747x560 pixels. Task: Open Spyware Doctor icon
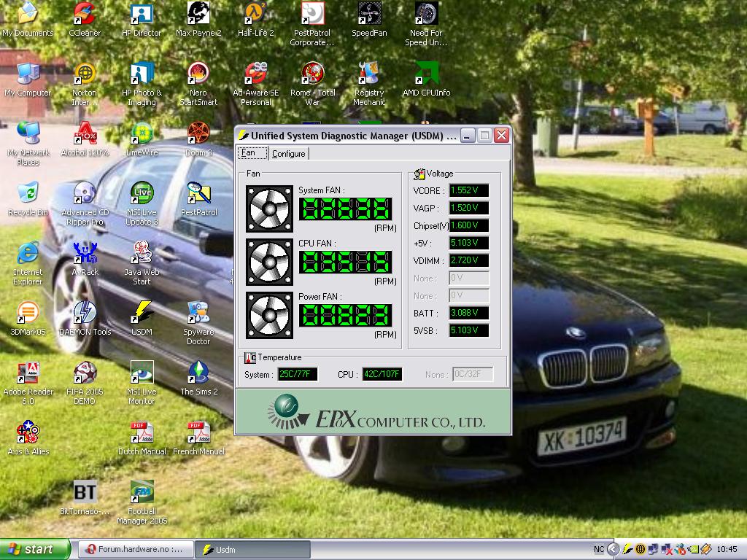(198, 322)
